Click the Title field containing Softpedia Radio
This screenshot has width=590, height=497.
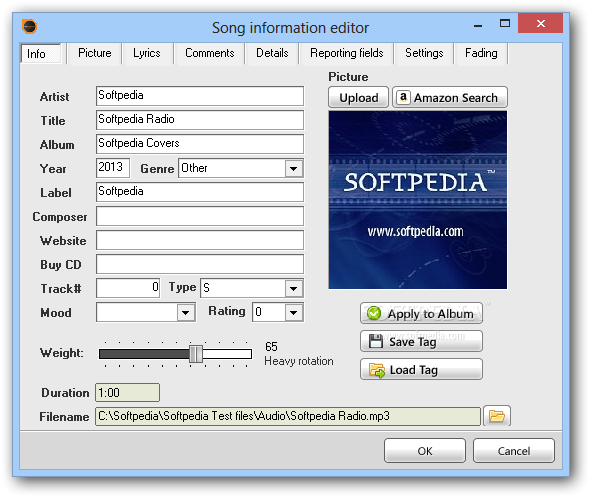pos(200,120)
